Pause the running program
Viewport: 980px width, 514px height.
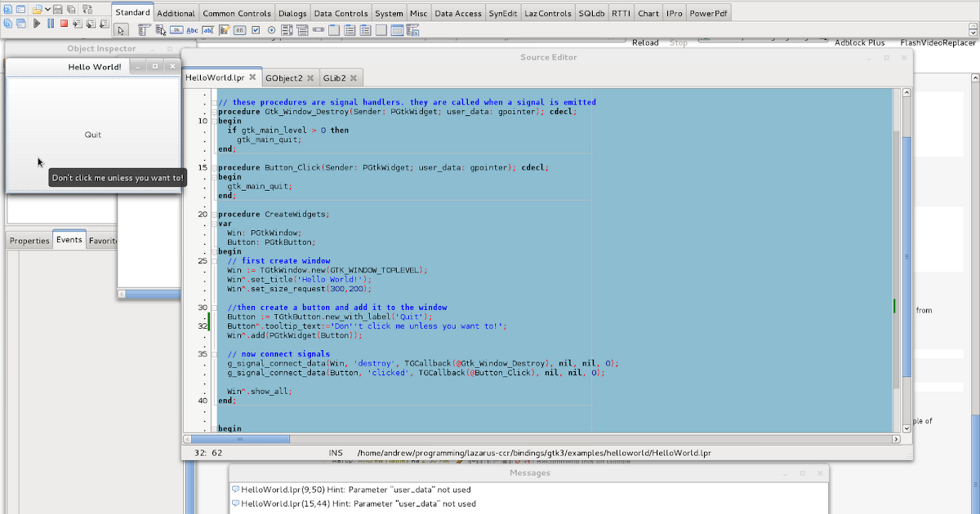pyautogui.click(x=51, y=24)
